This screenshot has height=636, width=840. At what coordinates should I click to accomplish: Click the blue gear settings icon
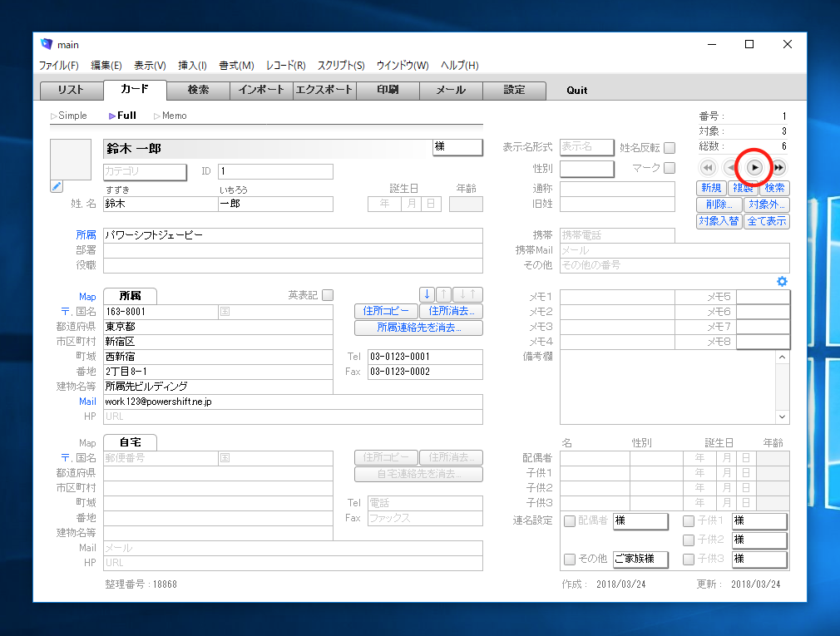[782, 282]
